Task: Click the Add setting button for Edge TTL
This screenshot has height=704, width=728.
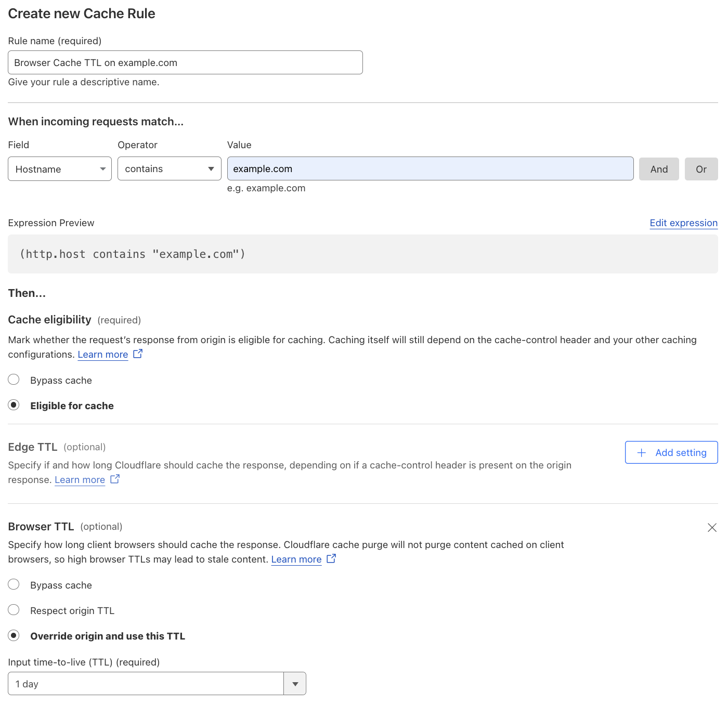Action: coord(671,452)
